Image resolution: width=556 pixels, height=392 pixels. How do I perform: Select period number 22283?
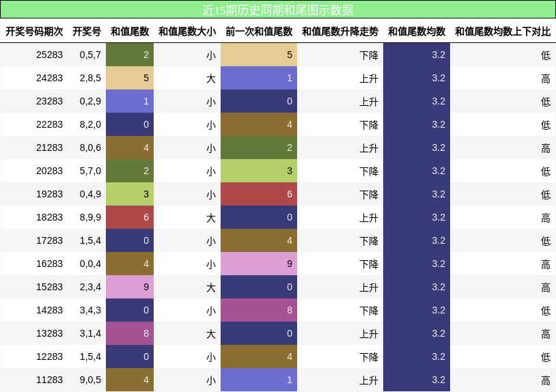point(49,124)
